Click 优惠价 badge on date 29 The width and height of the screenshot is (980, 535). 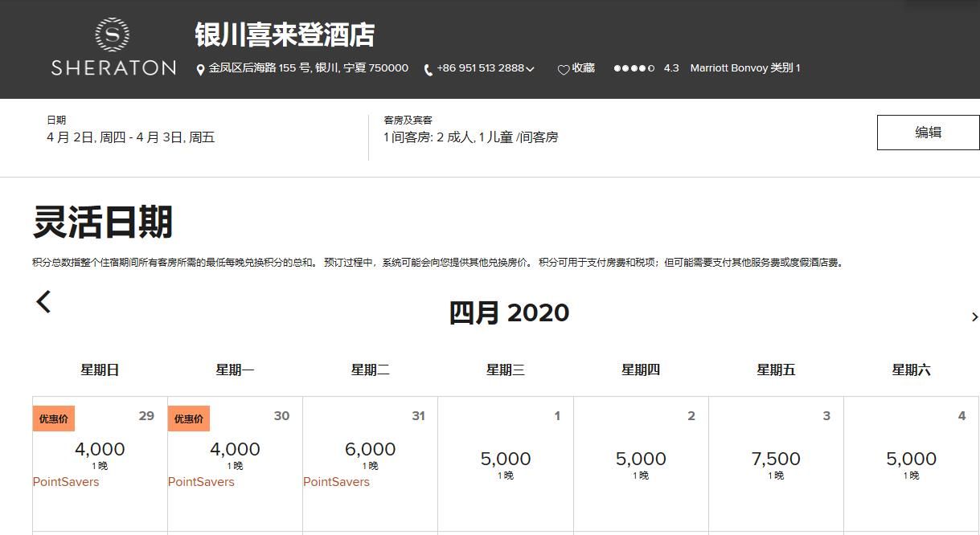click(54, 419)
